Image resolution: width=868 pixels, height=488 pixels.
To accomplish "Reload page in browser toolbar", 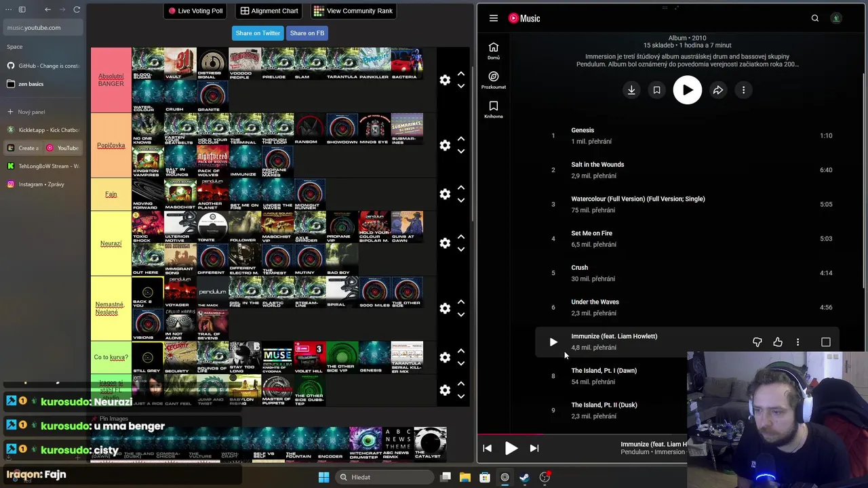I will pyautogui.click(x=77, y=9).
